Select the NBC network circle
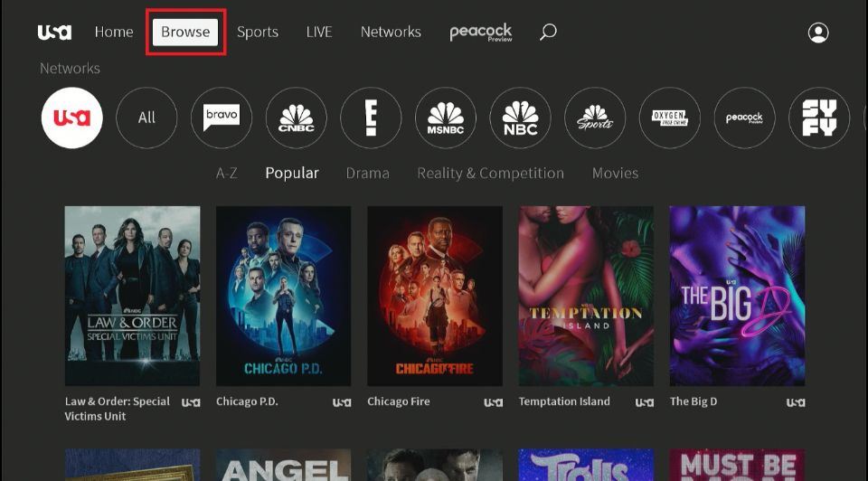Viewport: 868px width, 481px height. (x=521, y=118)
